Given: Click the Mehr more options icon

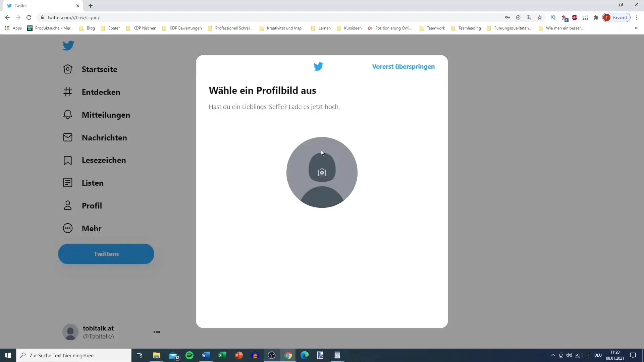Looking at the screenshot, I should tap(68, 228).
